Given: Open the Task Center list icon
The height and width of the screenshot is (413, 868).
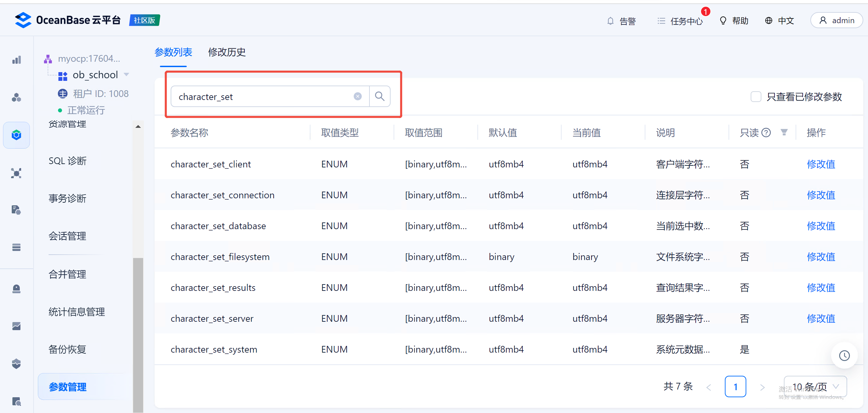Looking at the screenshot, I should [661, 21].
